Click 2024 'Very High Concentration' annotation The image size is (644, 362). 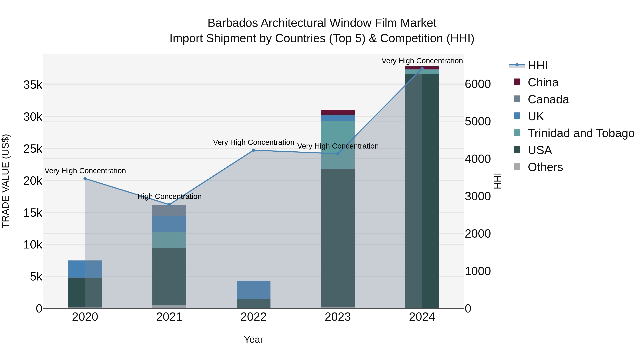point(422,61)
